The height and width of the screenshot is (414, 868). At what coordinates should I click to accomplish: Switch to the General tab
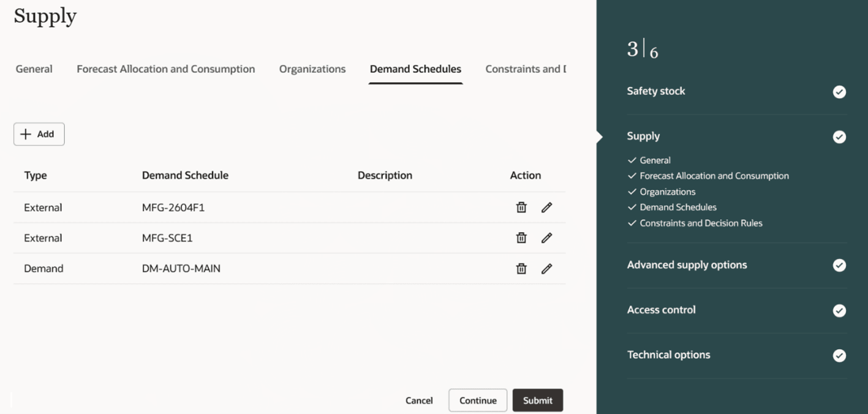pos(34,69)
